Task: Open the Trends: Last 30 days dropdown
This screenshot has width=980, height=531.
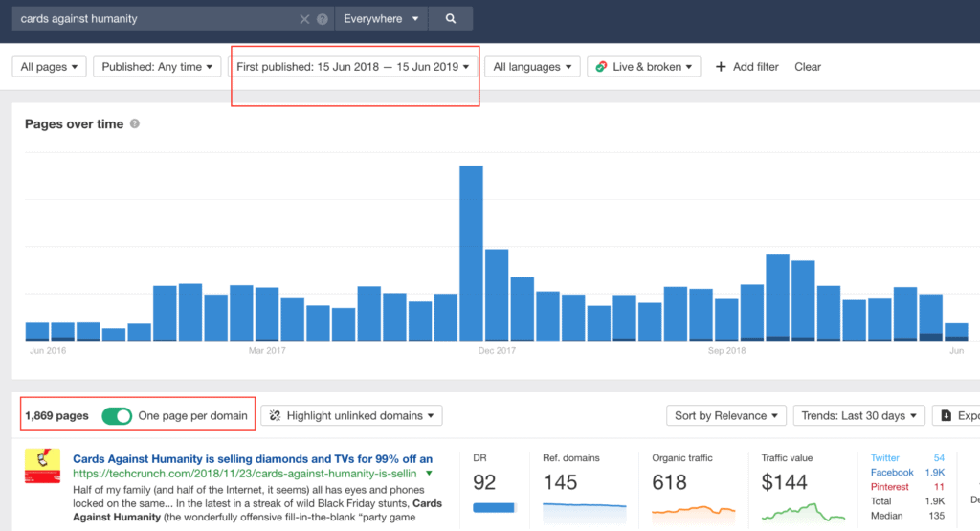Action: (x=858, y=415)
